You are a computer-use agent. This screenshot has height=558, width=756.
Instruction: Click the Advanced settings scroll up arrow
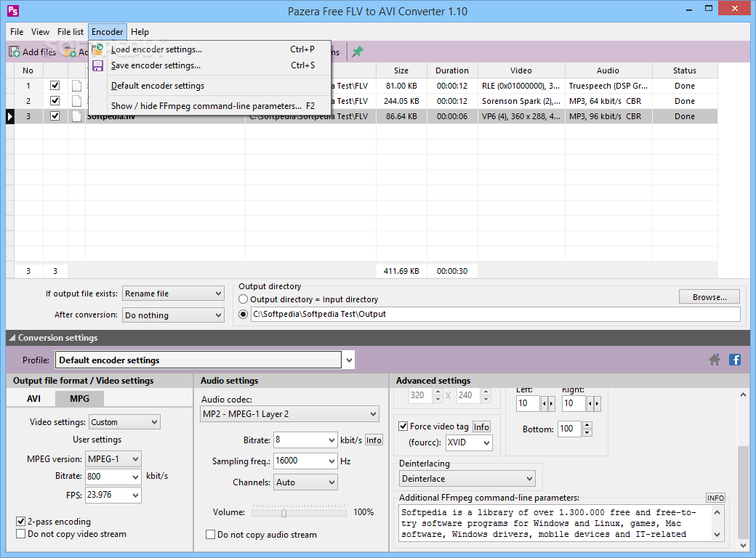coord(743,395)
